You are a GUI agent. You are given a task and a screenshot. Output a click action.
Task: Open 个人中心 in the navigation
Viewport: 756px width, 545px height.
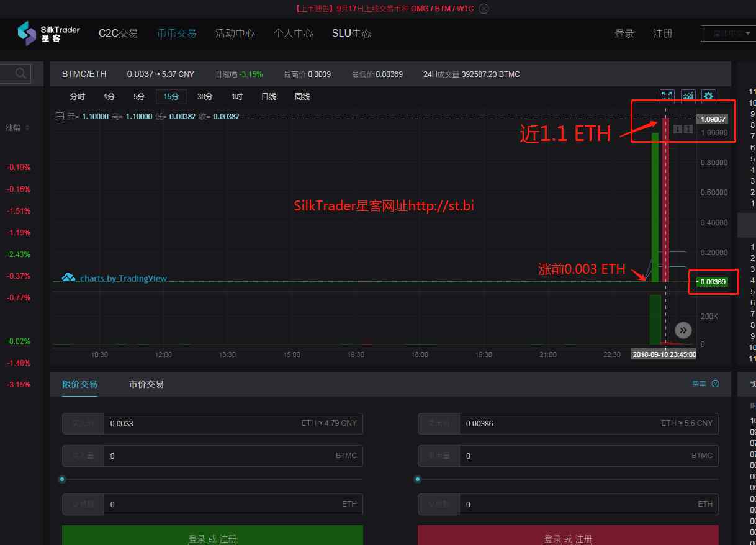[293, 34]
